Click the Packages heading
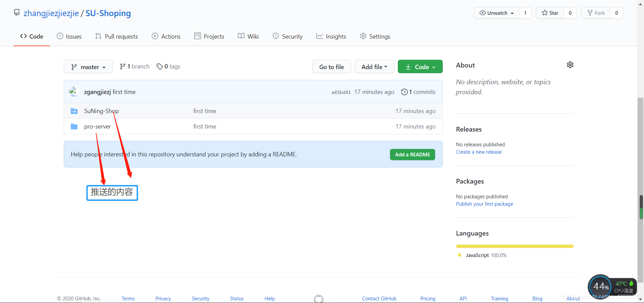Image resolution: width=644 pixels, height=303 pixels. pos(470,181)
